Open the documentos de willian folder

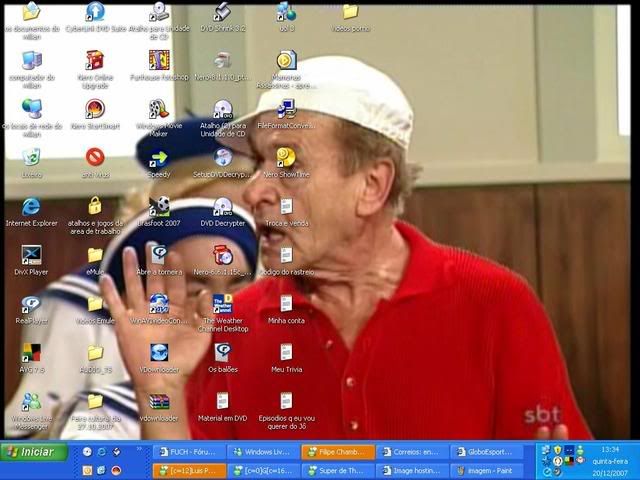[x=31, y=12]
